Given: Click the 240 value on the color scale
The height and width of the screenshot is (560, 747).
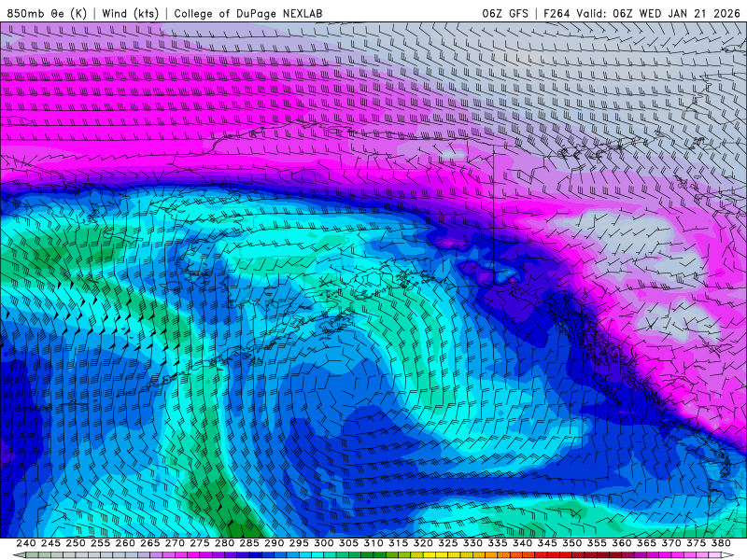Looking at the screenshot, I should [x=26, y=543].
